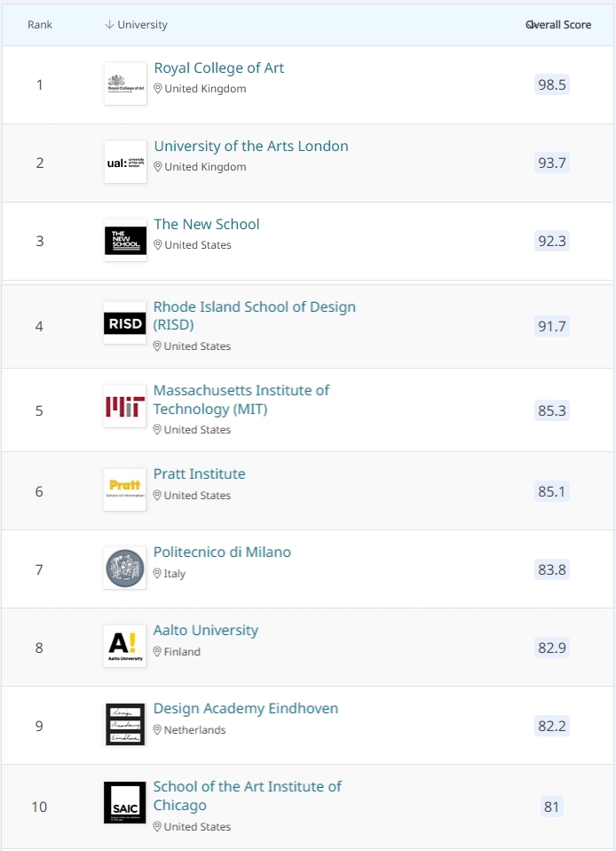This screenshot has height=851, width=616.
Task: Click the Design Academy Eindhoven logo
Action: tap(124, 725)
